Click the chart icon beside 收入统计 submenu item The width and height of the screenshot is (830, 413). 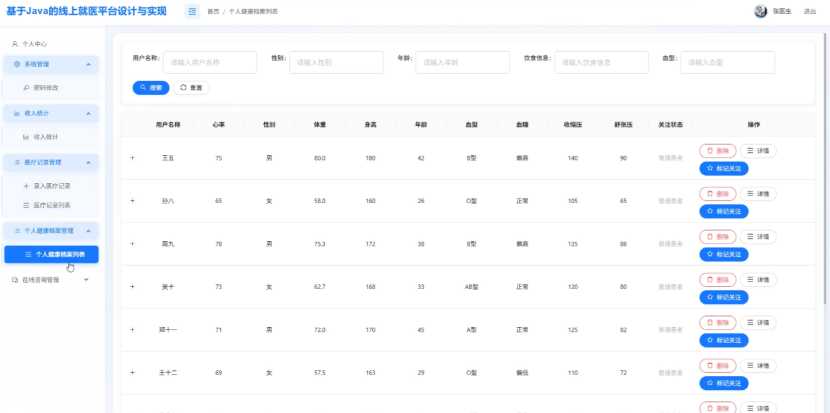(26, 137)
